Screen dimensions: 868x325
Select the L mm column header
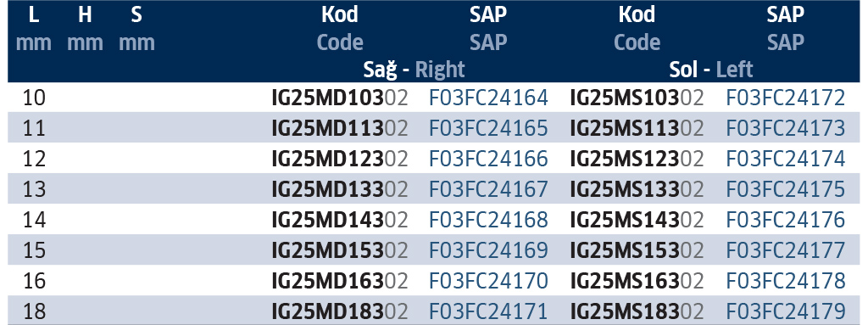click(34, 29)
